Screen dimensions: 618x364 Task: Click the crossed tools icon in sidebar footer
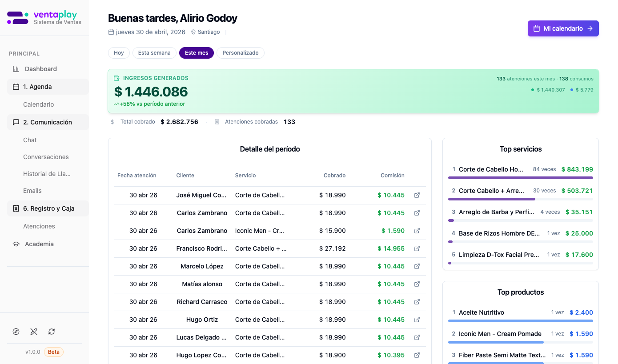34,332
